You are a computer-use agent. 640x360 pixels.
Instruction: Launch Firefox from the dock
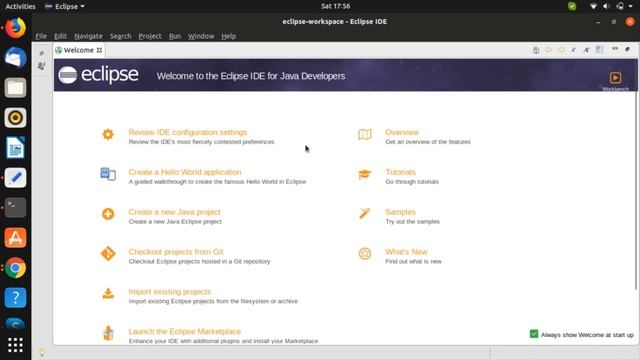tap(16, 28)
